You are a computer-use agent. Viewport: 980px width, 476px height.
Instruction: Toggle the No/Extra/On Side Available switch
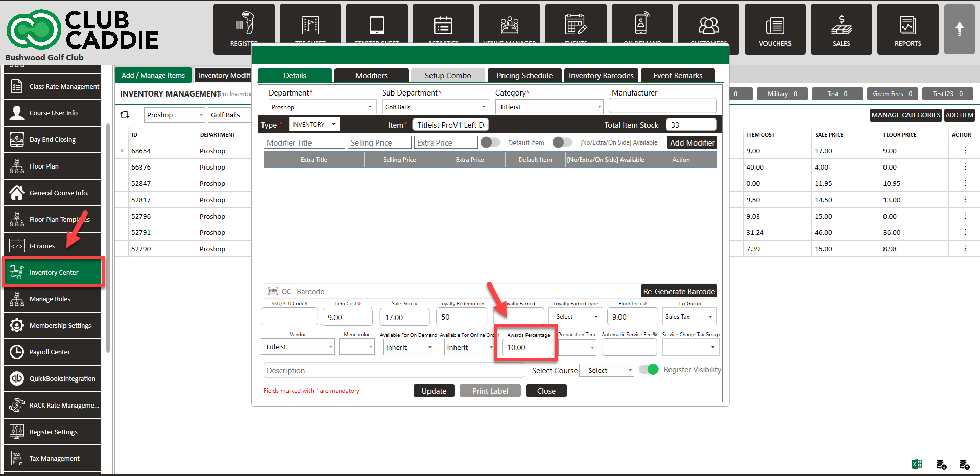(x=562, y=142)
